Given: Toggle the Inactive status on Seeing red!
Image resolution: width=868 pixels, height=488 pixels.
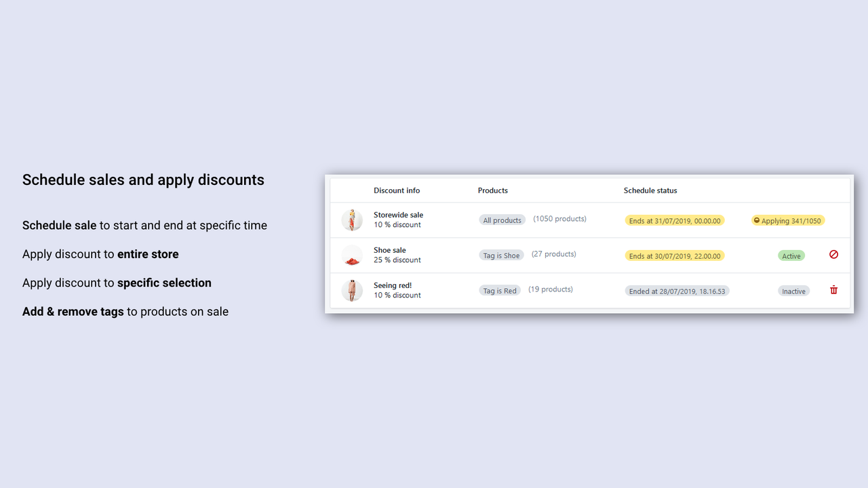Looking at the screenshot, I should 793,291.
